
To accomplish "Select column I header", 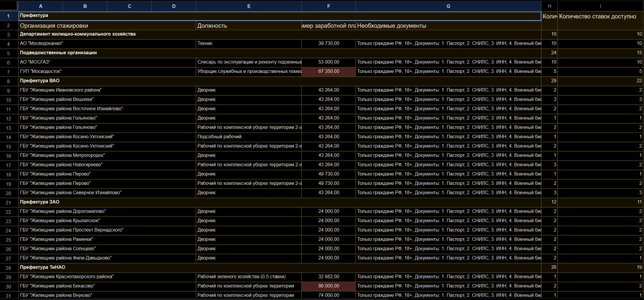I will (x=601, y=6).
